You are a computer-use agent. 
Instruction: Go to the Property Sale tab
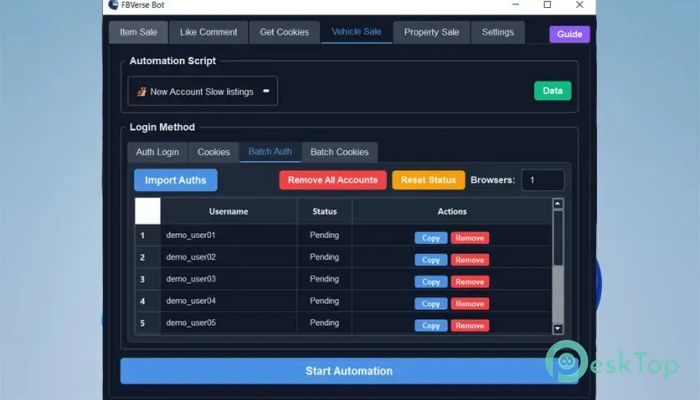[x=431, y=32]
